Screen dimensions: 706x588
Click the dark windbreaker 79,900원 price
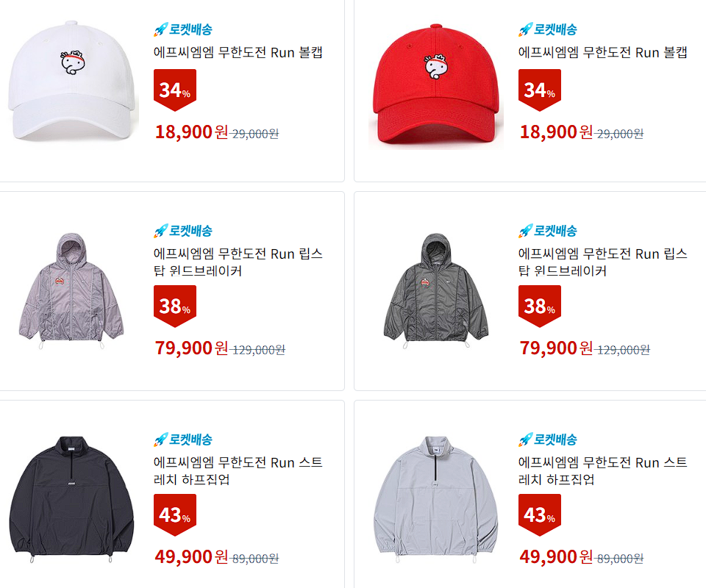(556, 348)
